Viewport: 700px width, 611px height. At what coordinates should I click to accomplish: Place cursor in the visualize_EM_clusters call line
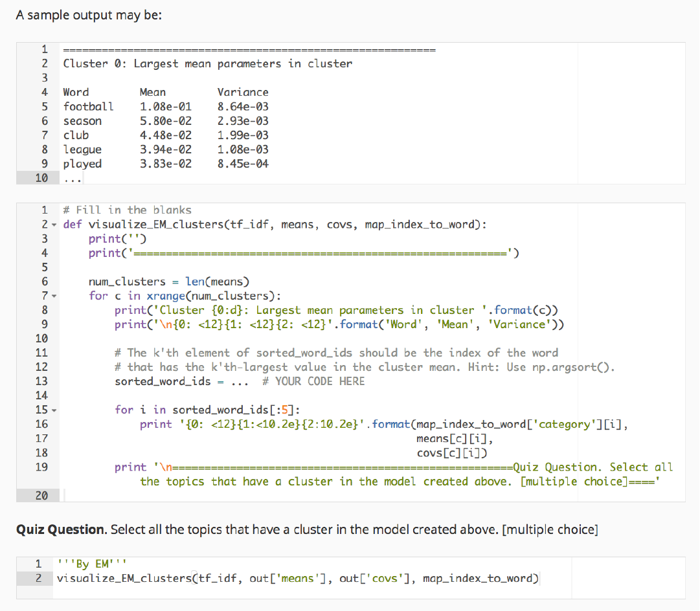pos(298,577)
